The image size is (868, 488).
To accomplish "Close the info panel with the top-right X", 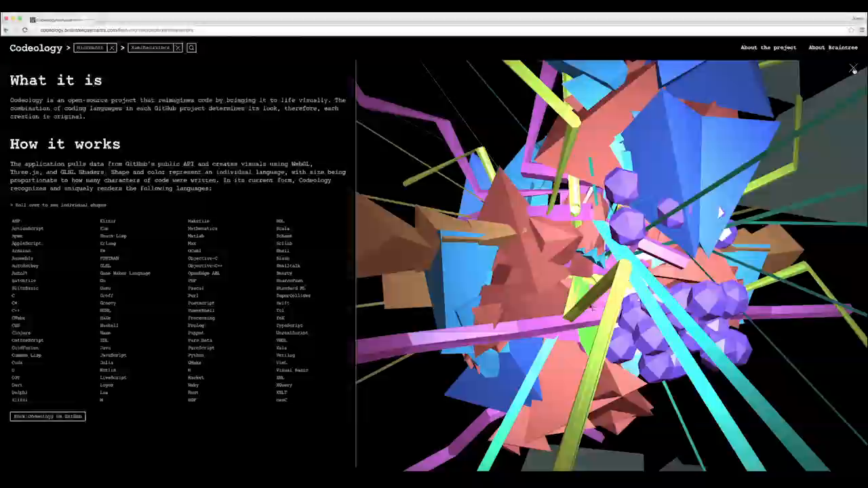I will [x=853, y=69].
